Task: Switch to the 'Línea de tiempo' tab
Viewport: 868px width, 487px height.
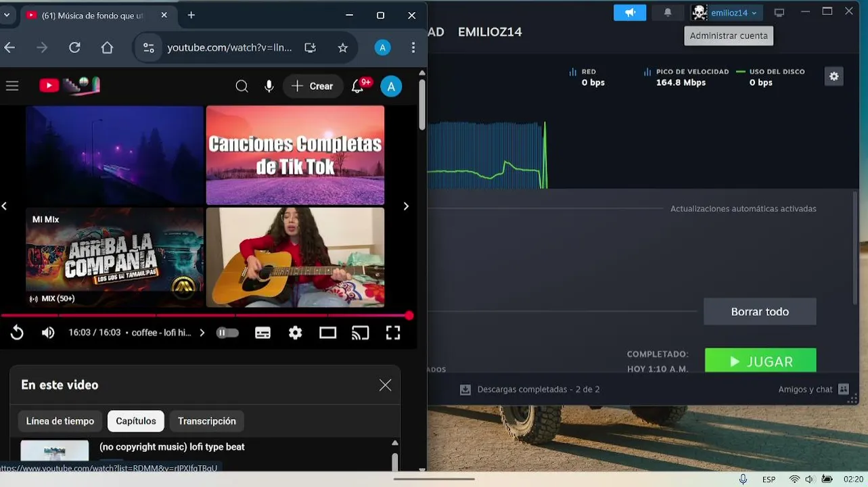Action: (60, 421)
